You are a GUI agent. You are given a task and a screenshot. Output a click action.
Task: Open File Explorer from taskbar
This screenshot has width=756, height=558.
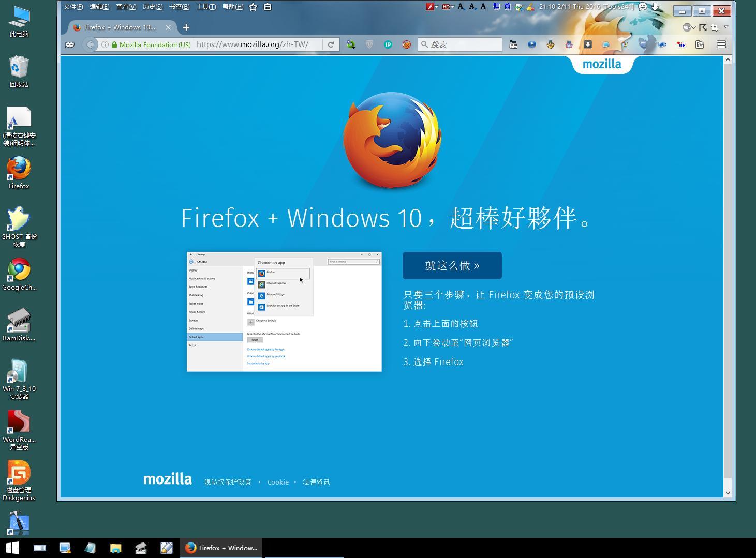click(115, 548)
